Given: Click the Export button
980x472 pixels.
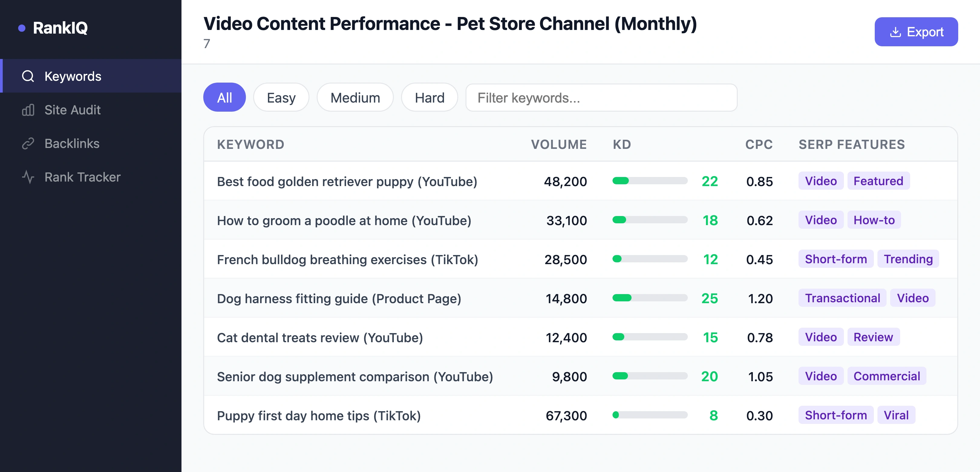Looking at the screenshot, I should (x=916, y=32).
